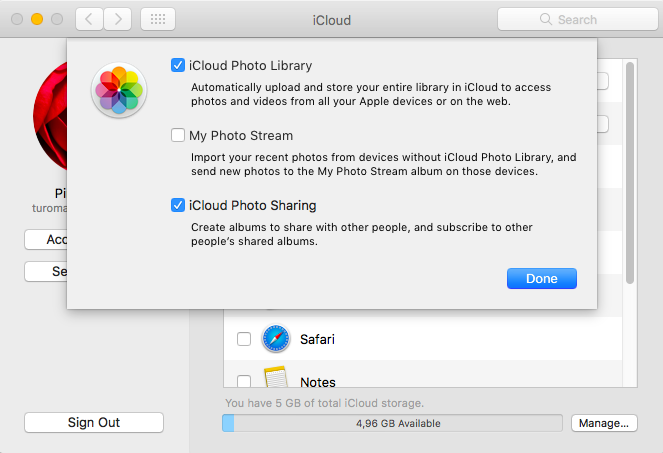
Task: Uncheck iCloud Photo Library
Action: (x=178, y=65)
